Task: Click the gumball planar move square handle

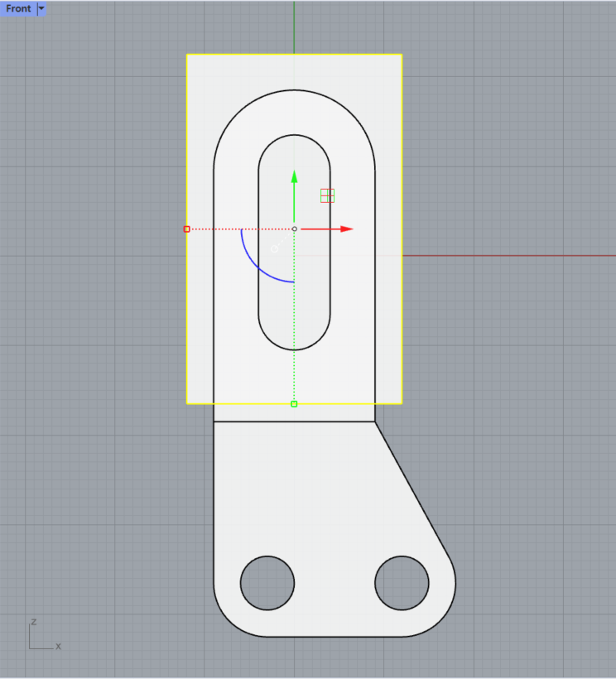Action: pos(327,195)
